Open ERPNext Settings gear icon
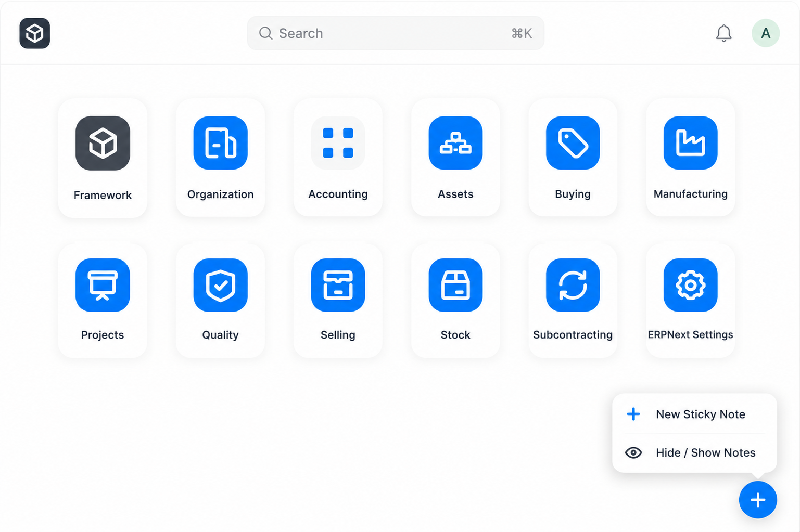800x532 pixels. pos(690,285)
